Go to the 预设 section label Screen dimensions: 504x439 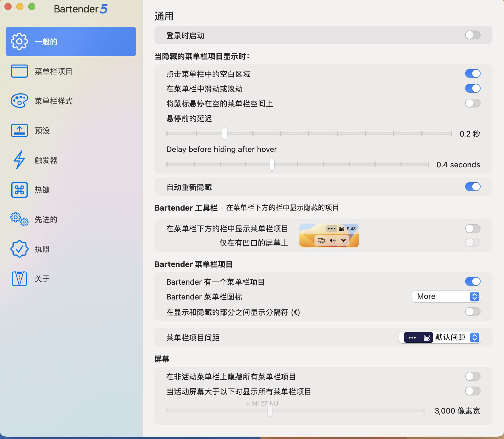point(42,131)
